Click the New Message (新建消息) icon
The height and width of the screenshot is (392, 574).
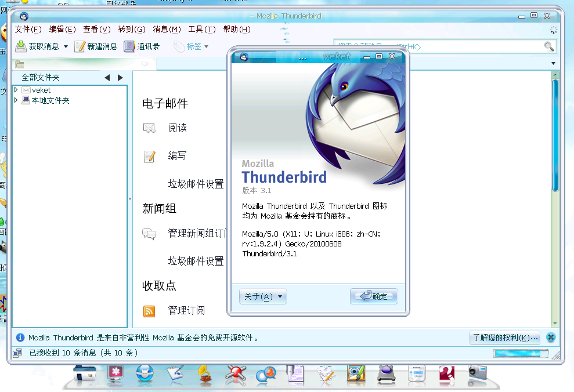click(x=80, y=46)
